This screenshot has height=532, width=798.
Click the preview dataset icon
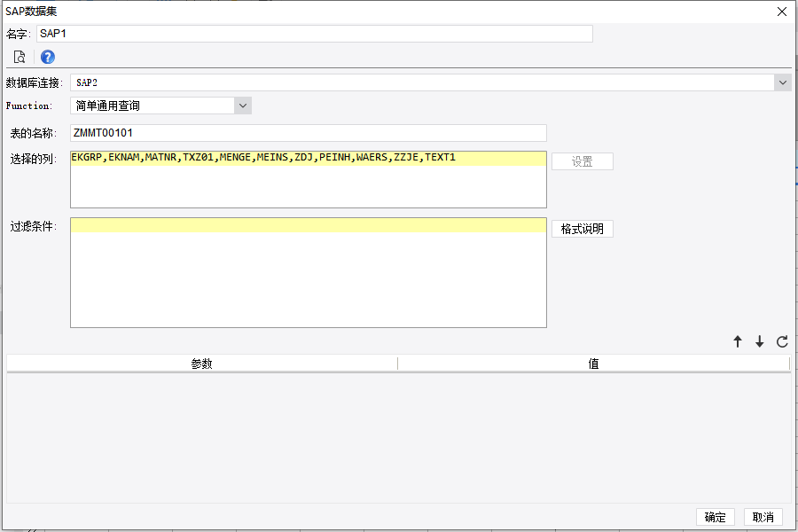pos(20,57)
